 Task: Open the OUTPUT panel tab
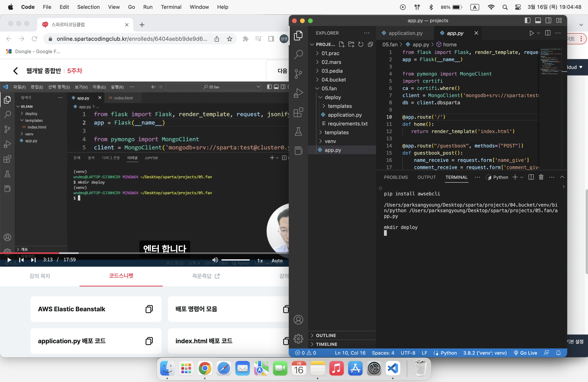point(426,177)
